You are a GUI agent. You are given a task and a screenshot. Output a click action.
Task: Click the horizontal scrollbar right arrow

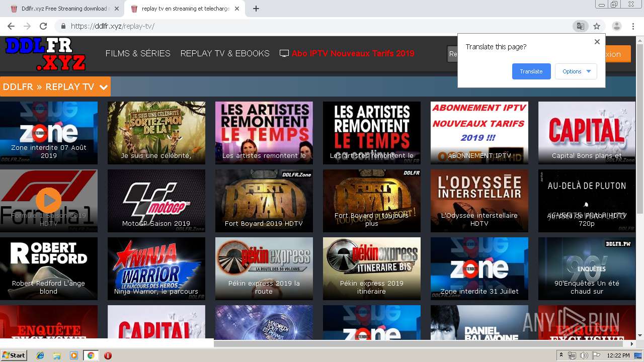click(632, 344)
